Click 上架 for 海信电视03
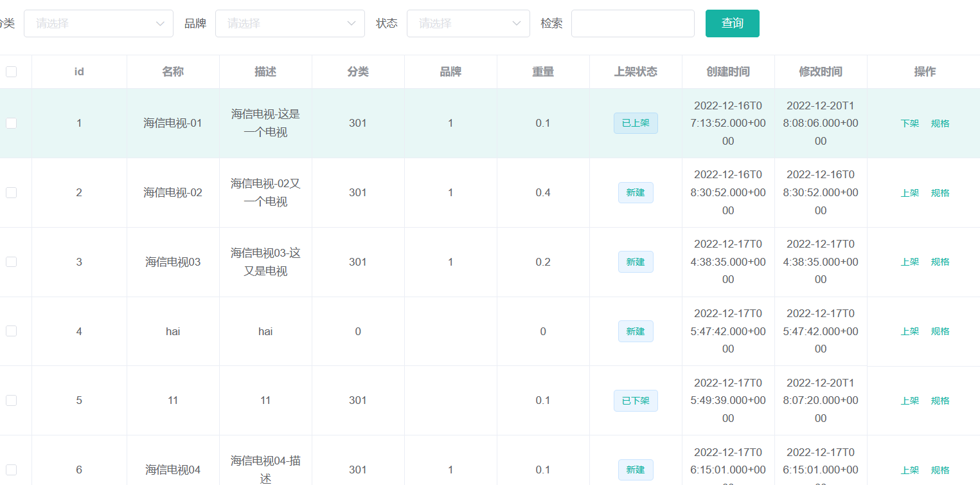Viewport: 980px width, 485px height. point(910,262)
